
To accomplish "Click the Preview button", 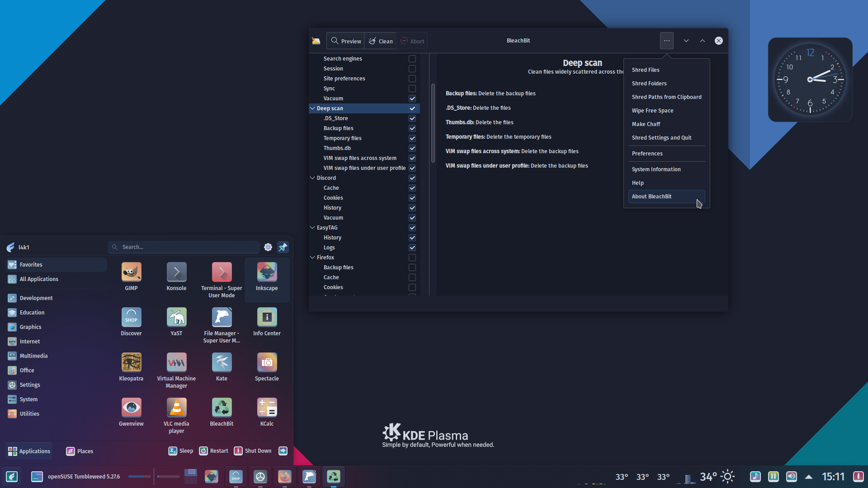I will pyautogui.click(x=346, y=41).
